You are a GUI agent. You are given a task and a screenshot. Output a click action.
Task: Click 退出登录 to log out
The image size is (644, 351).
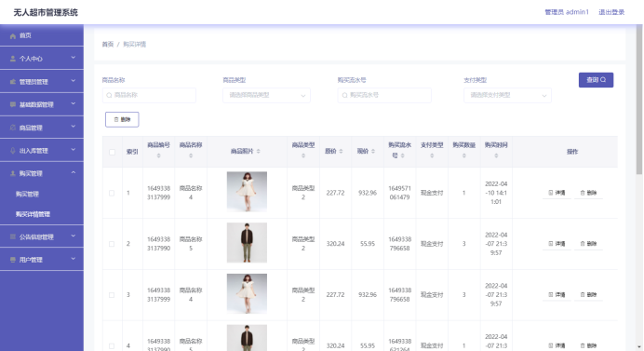coord(611,12)
